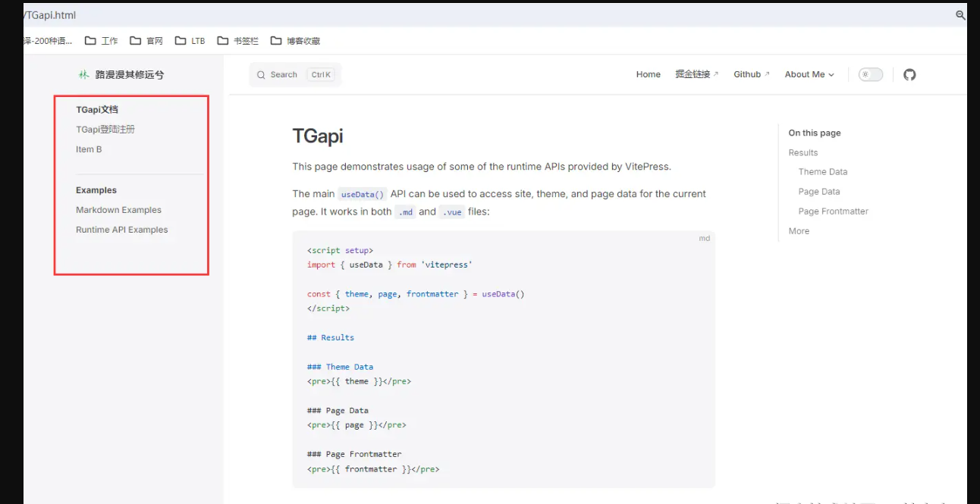This screenshot has width=980, height=504.
Task: Toggle the dark mode appearance switch
Action: [870, 74]
